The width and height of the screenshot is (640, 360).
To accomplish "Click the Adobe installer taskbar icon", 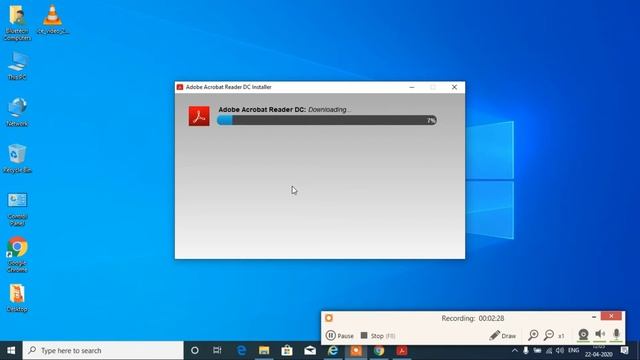I will point(402,351).
